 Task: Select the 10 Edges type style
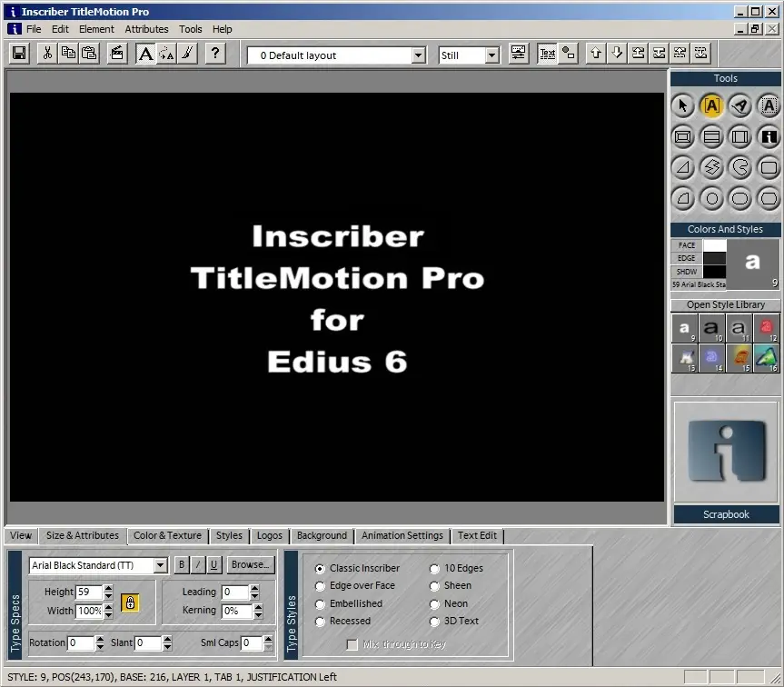(434, 569)
